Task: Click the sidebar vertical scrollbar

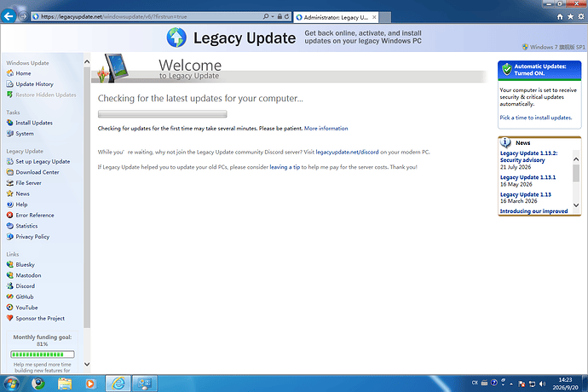Action: tap(87, 198)
